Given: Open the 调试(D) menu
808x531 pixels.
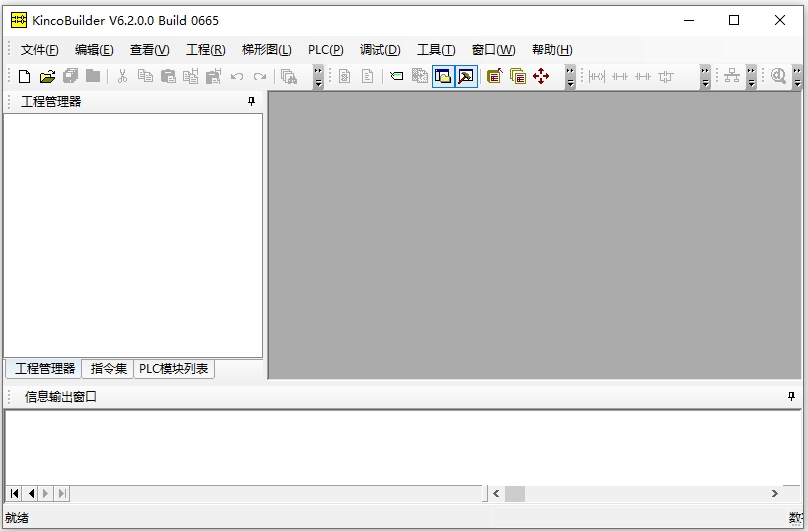Looking at the screenshot, I should (380, 49).
